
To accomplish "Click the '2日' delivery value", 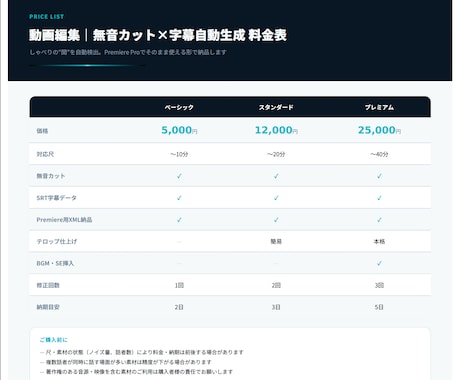I will [x=179, y=307].
